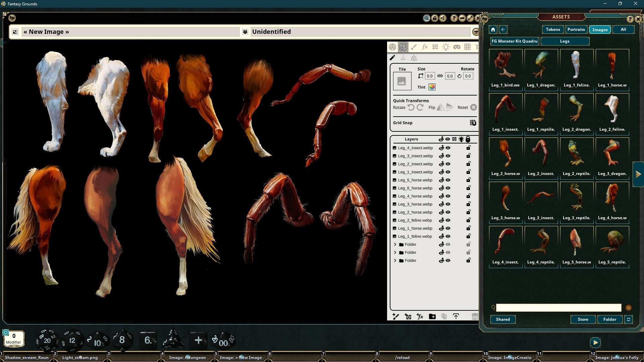This screenshot has width=644, height=362.
Task: Click the d20 die in the dice tray
Action: [x=47, y=340]
